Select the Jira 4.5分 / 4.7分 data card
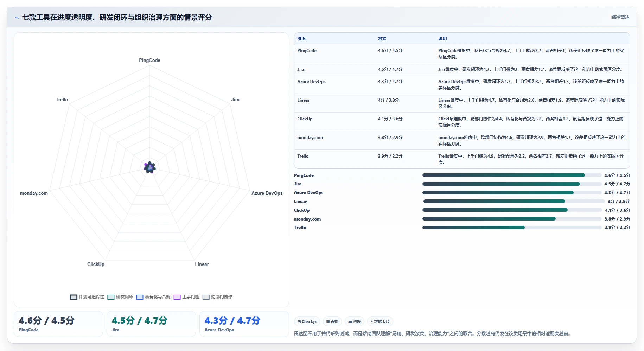Image resolution: width=644 pixels, height=351 pixels. coord(151,324)
